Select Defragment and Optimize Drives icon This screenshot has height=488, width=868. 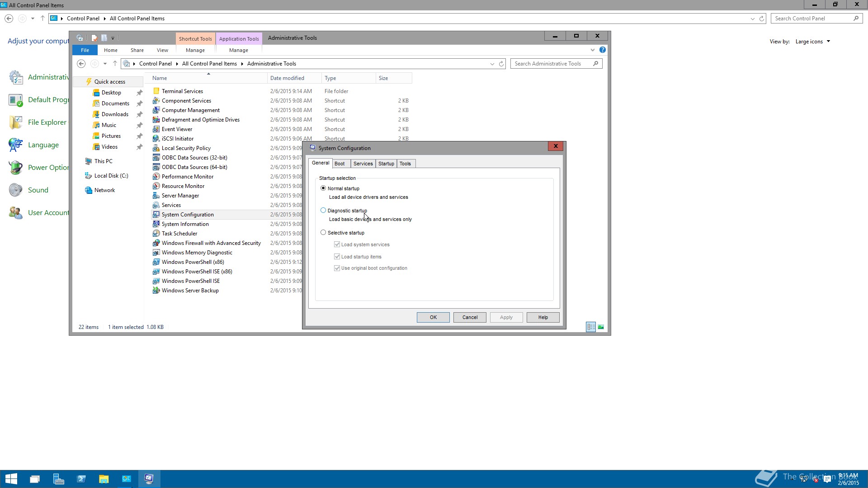(156, 119)
